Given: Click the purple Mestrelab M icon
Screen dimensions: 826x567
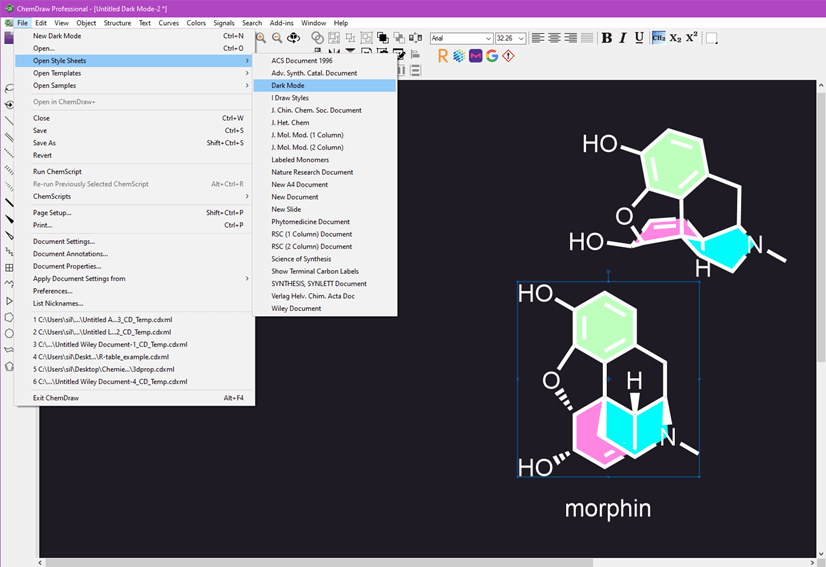Looking at the screenshot, I should [475, 56].
